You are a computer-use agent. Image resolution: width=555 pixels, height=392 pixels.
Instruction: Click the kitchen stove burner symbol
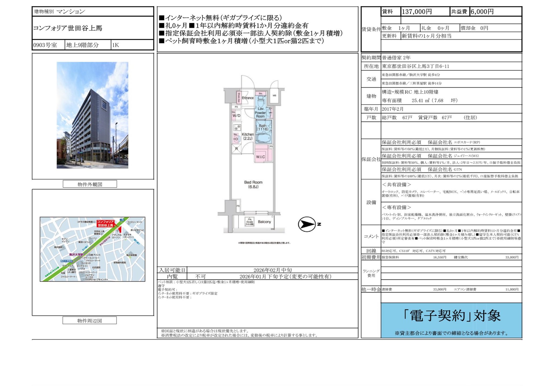pos(238,127)
